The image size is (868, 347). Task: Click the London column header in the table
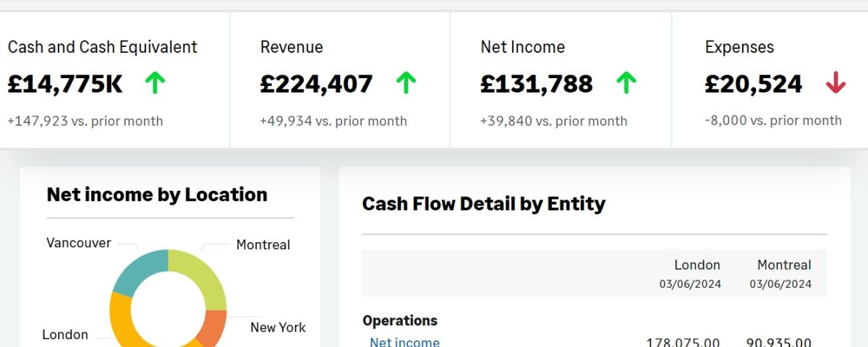coord(697,265)
